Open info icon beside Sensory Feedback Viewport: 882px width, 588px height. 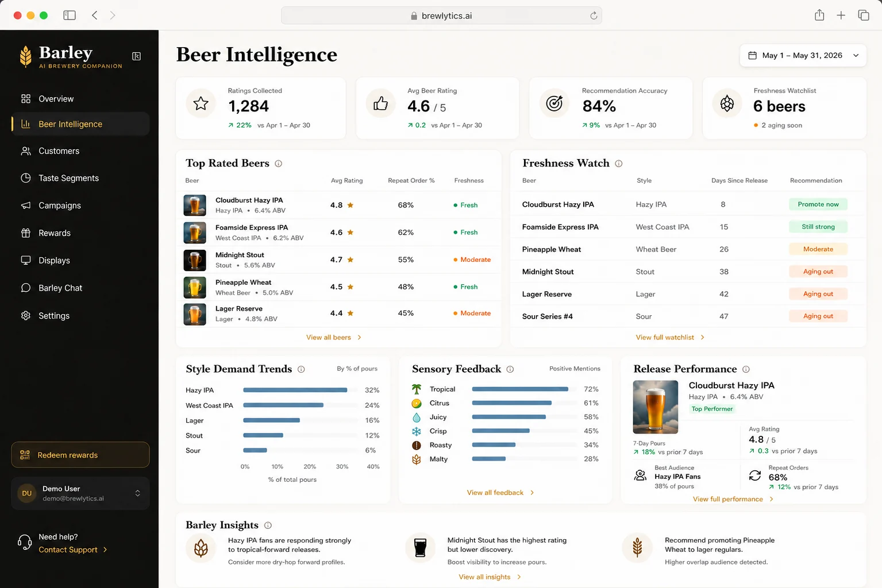point(510,369)
